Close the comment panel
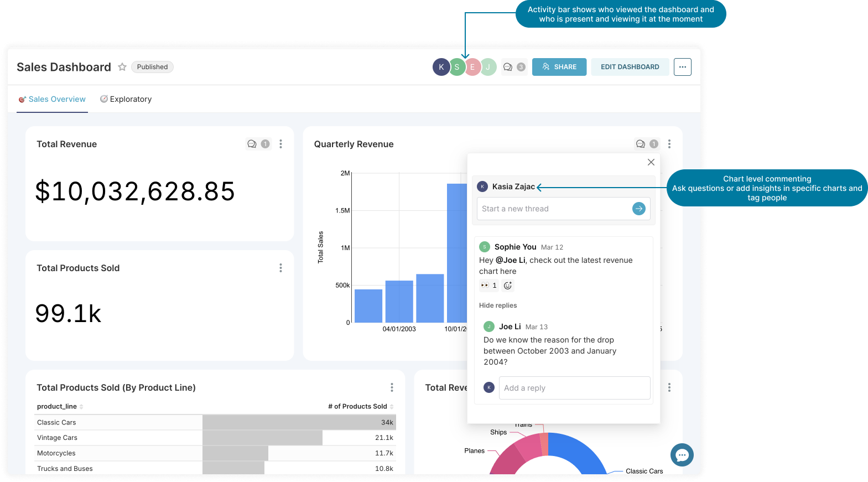 pos(651,162)
